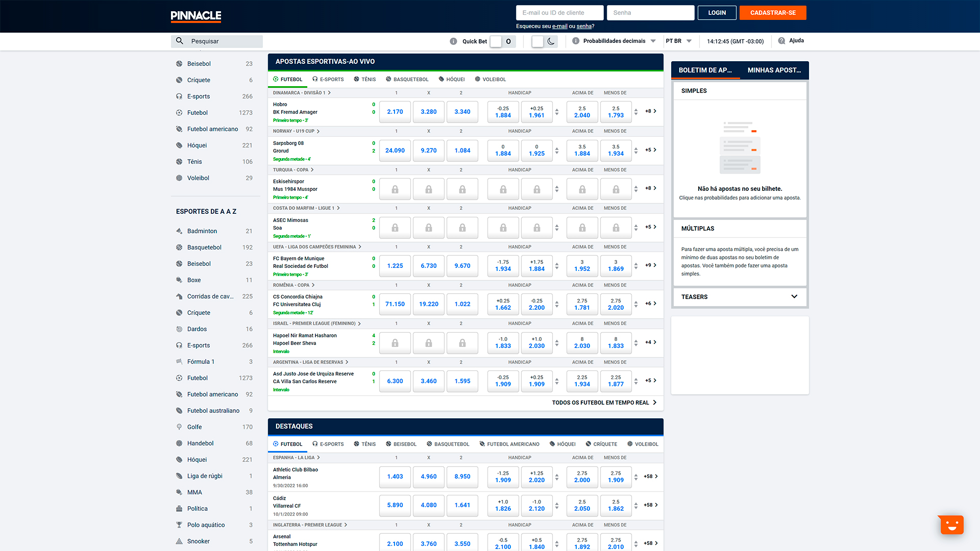Focus the Pesquisar search field
The height and width of the screenshot is (551, 980).
coord(217,41)
